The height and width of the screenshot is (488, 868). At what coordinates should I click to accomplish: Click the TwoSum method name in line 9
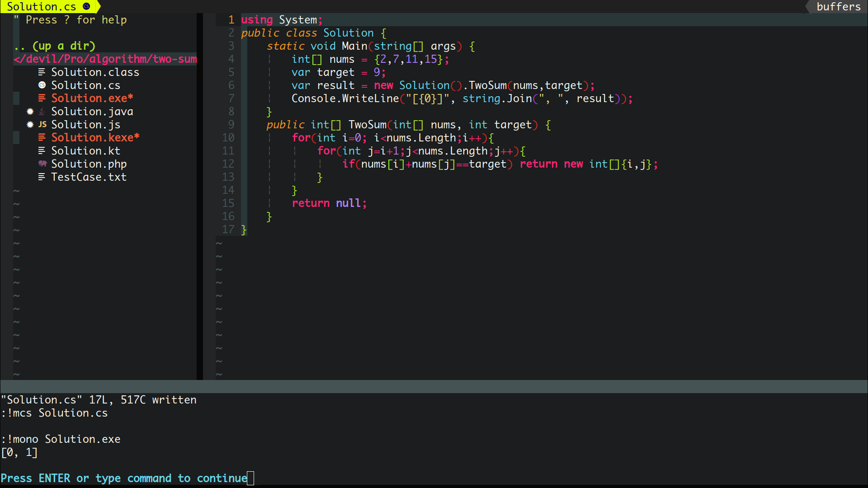pyautogui.click(x=367, y=125)
